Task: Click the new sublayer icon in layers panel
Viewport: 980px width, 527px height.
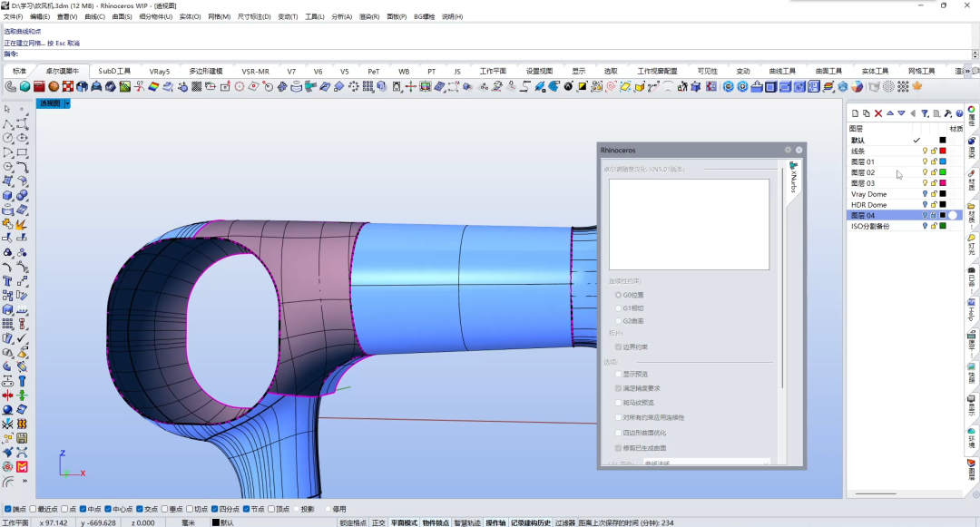Action: coord(867,113)
